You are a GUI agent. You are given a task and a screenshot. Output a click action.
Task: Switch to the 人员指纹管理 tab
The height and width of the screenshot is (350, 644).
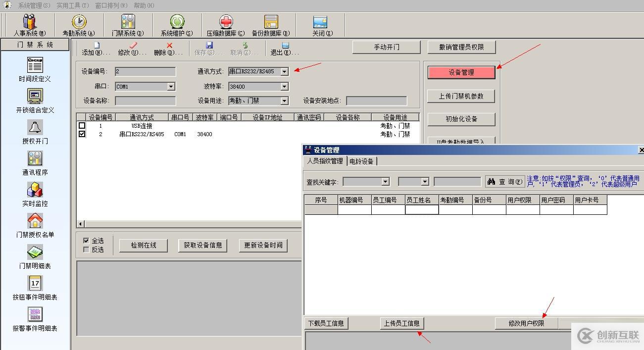325,161
